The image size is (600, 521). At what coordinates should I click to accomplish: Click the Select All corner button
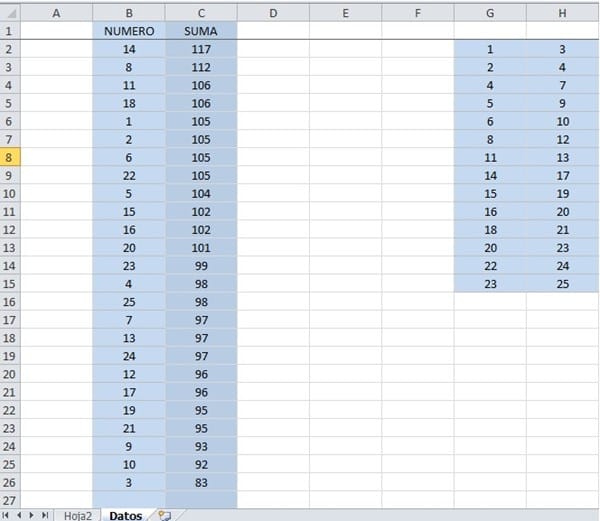10,13
